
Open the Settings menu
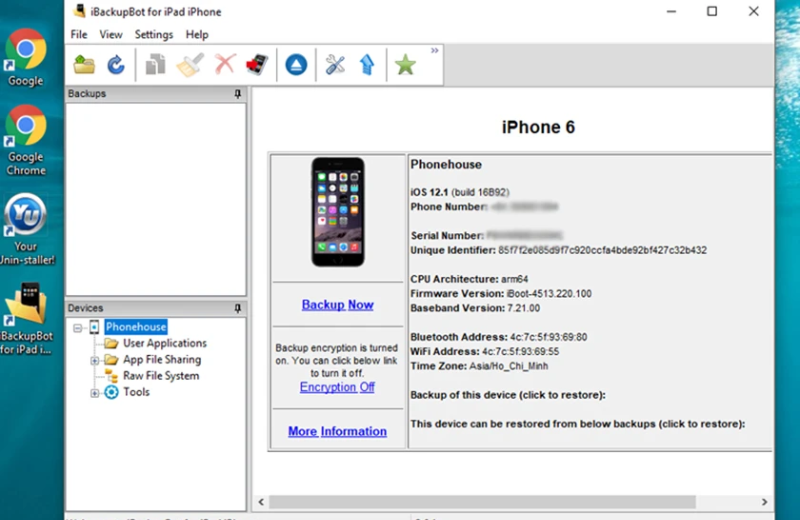(x=154, y=34)
